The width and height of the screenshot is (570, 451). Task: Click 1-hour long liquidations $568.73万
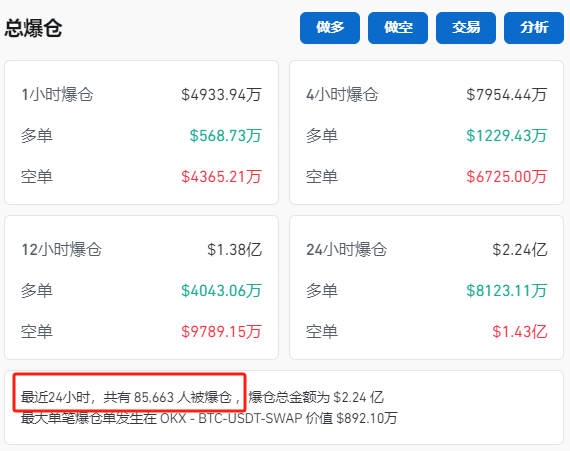pyautogui.click(x=225, y=136)
